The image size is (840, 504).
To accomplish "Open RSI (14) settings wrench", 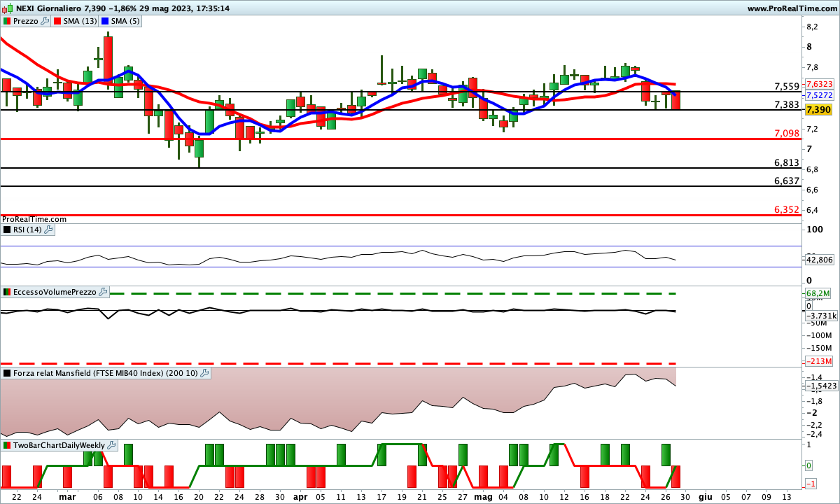I will (x=48, y=229).
